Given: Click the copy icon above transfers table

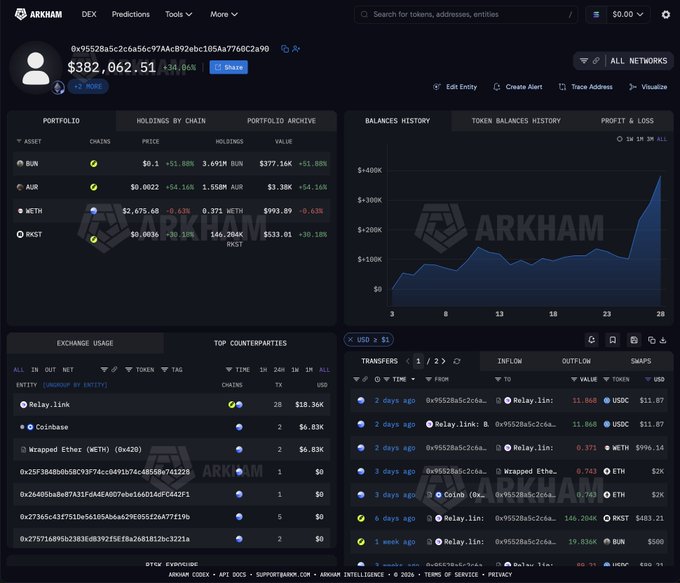Looking at the screenshot, I should click(651, 340).
